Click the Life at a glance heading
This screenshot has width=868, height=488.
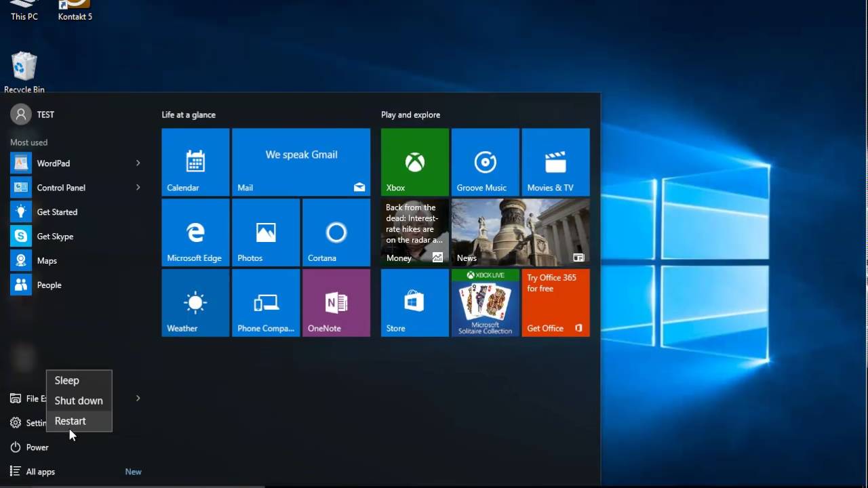189,115
